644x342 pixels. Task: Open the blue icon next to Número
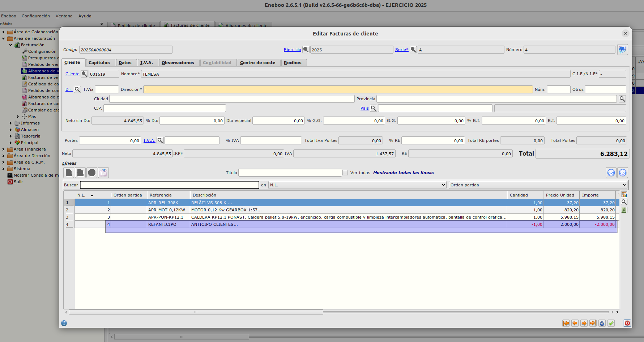click(622, 50)
